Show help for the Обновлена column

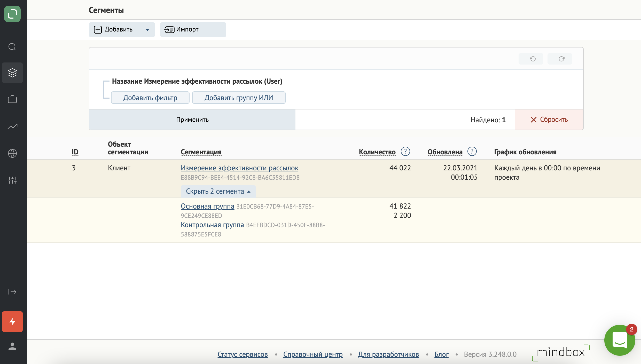[472, 151]
